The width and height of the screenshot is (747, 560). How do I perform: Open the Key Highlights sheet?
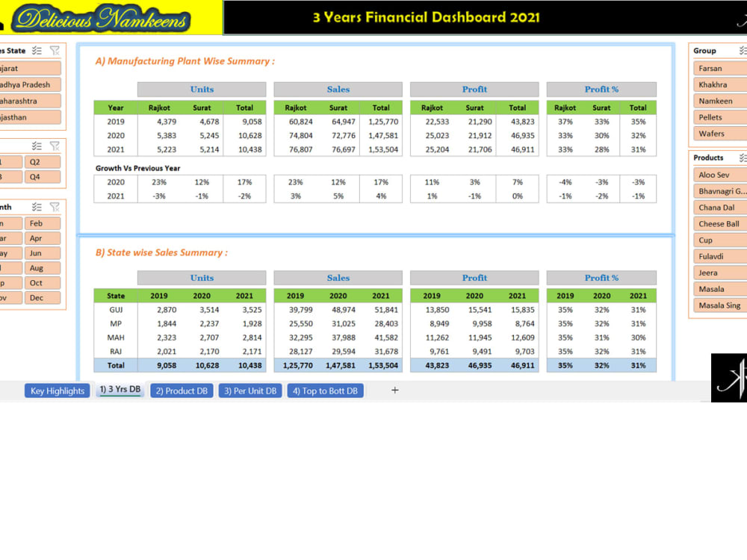coord(57,391)
